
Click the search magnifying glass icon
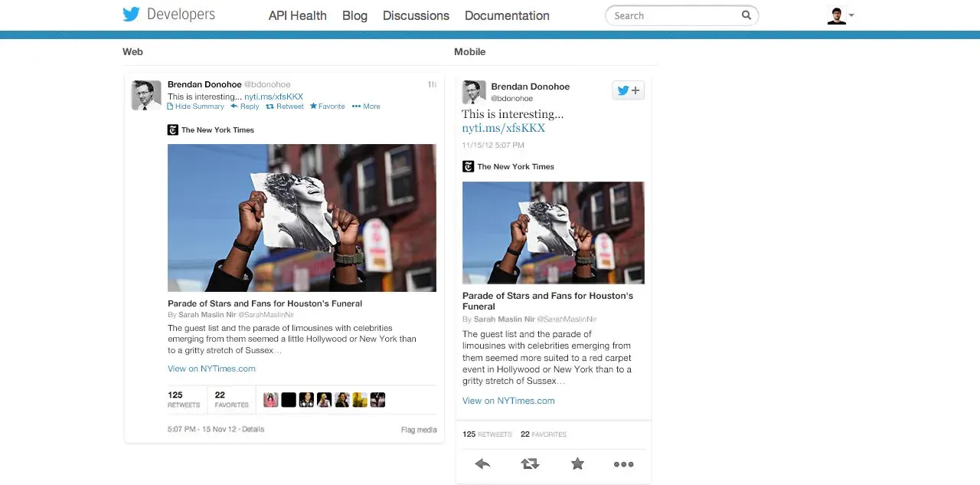point(746,15)
